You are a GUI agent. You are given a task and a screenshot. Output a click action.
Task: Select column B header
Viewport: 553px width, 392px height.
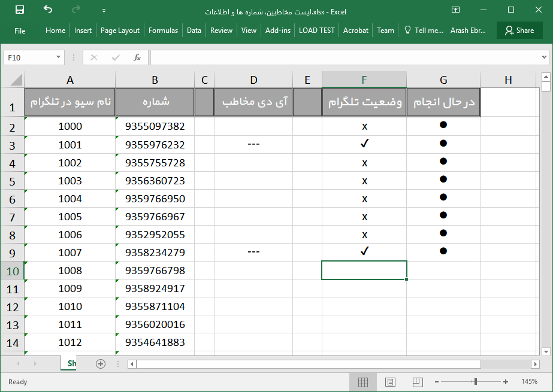[x=155, y=80]
